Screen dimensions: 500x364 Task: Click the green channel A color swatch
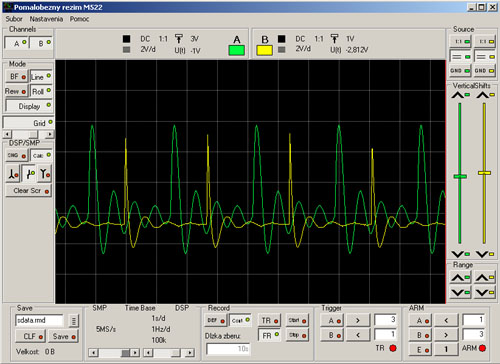tap(237, 50)
